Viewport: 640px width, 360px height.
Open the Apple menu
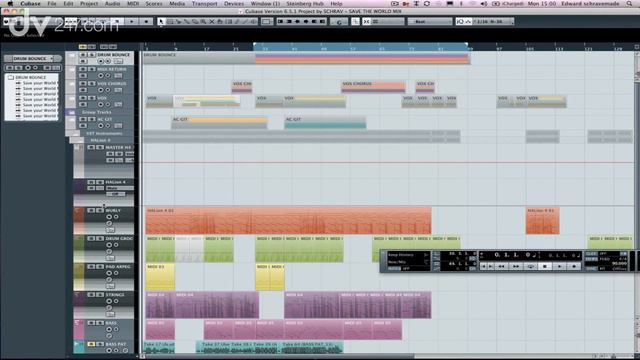pyautogui.click(x=10, y=4)
